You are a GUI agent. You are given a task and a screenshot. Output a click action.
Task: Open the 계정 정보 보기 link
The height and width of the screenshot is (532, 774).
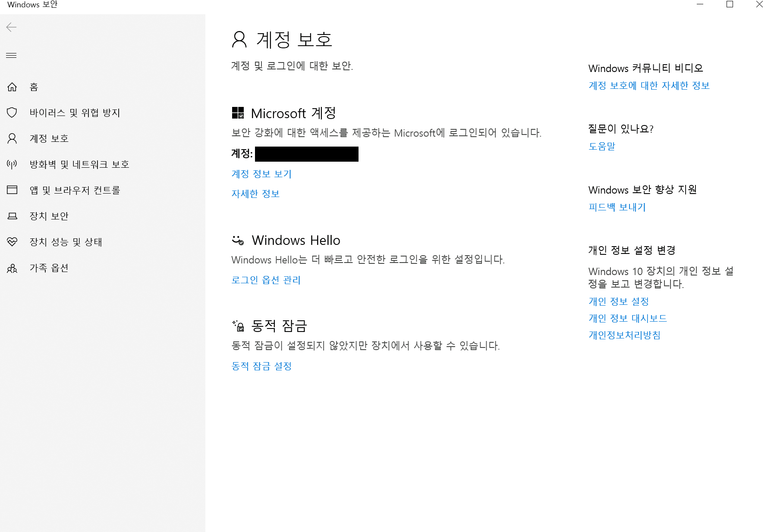(261, 174)
